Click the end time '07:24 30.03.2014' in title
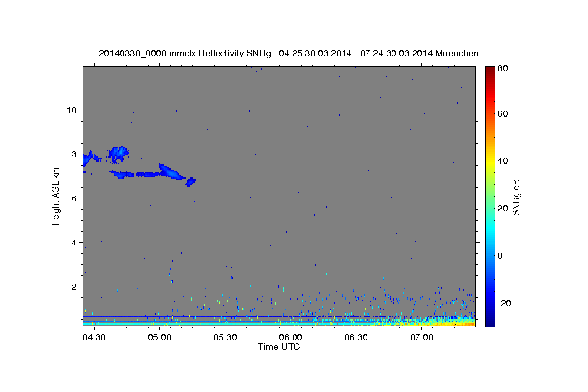Image resolution: width=588 pixels, height=392 pixels. pos(396,53)
